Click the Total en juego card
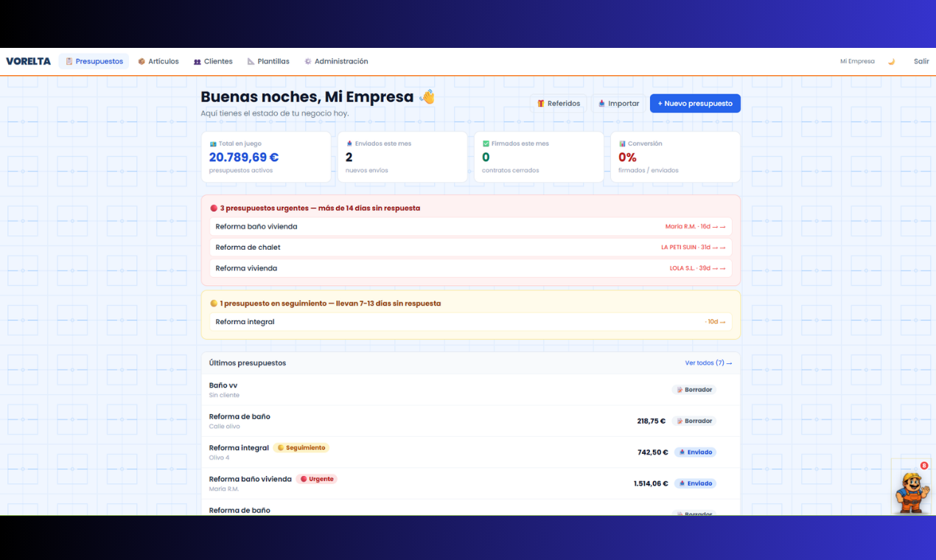Viewport: 936px width, 560px height. 266,157
